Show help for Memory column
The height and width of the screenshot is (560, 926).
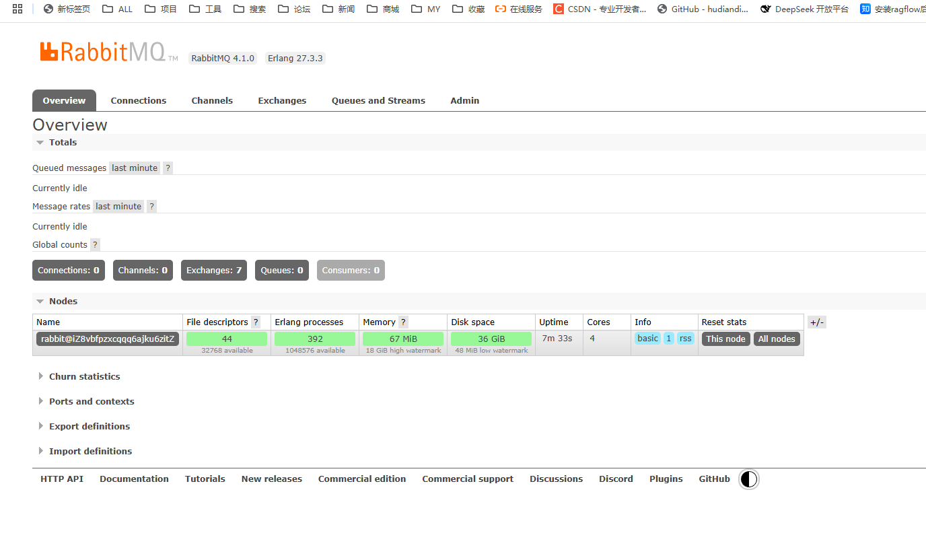click(403, 322)
